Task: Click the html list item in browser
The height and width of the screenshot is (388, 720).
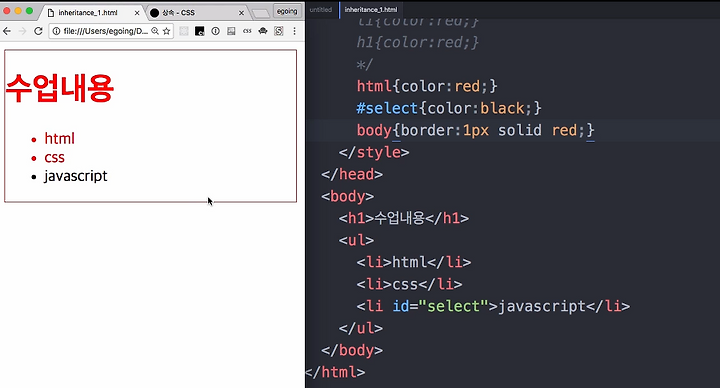Action: pyautogui.click(x=59, y=138)
